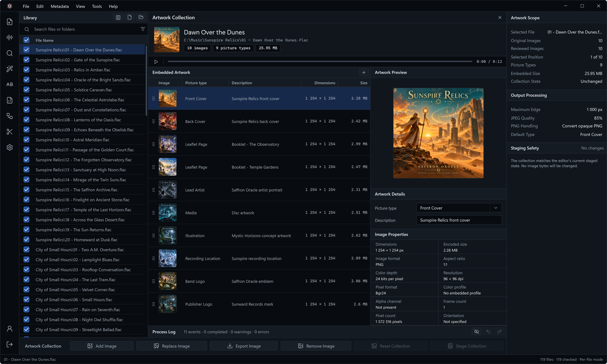
Task: Open the Tools menu
Action: coord(97,6)
